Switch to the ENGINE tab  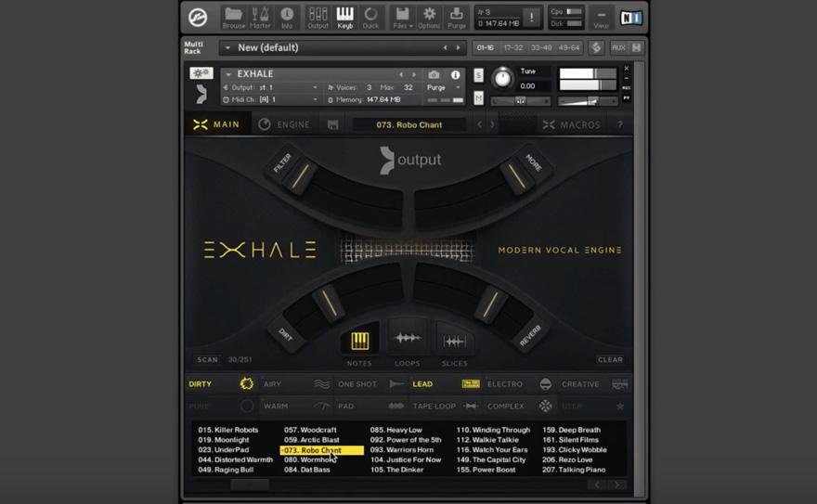click(284, 124)
